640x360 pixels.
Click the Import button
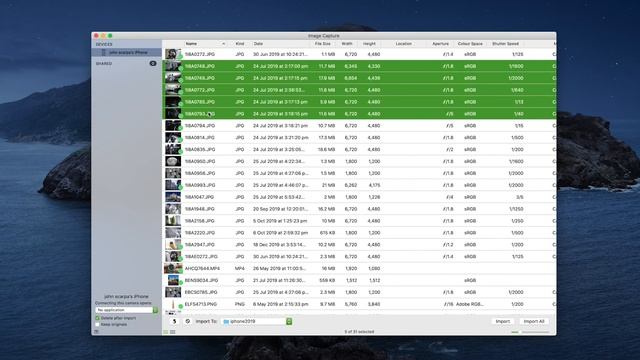(502, 321)
